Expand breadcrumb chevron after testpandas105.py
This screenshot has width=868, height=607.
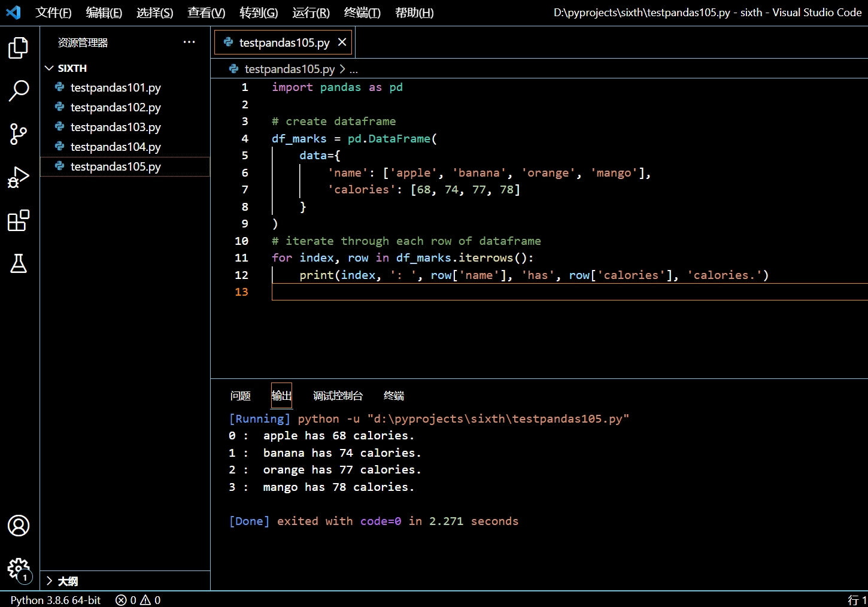coord(342,69)
